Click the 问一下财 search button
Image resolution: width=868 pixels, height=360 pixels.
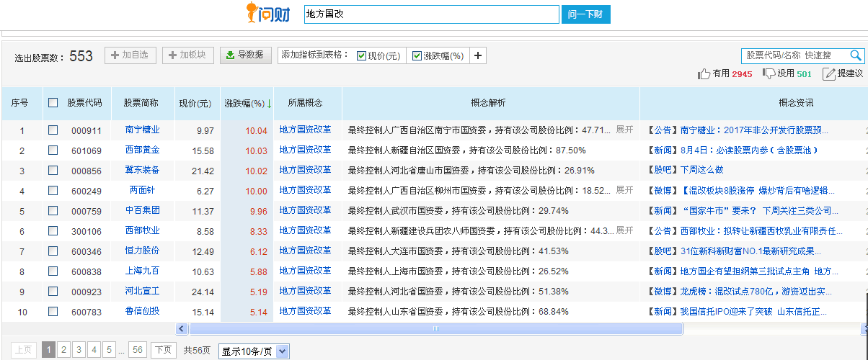tap(585, 14)
